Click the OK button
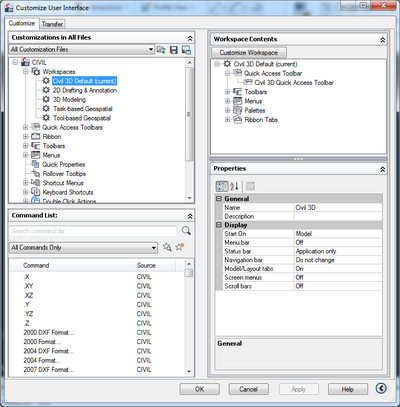400x407 pixels. (199, 389)
